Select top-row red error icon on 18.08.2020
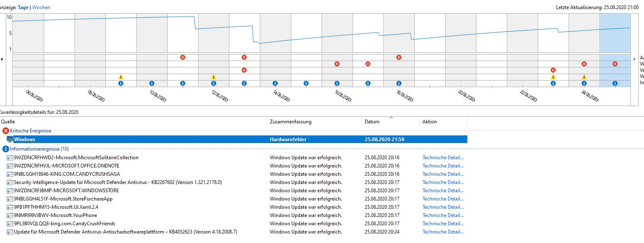 point(399,57)
